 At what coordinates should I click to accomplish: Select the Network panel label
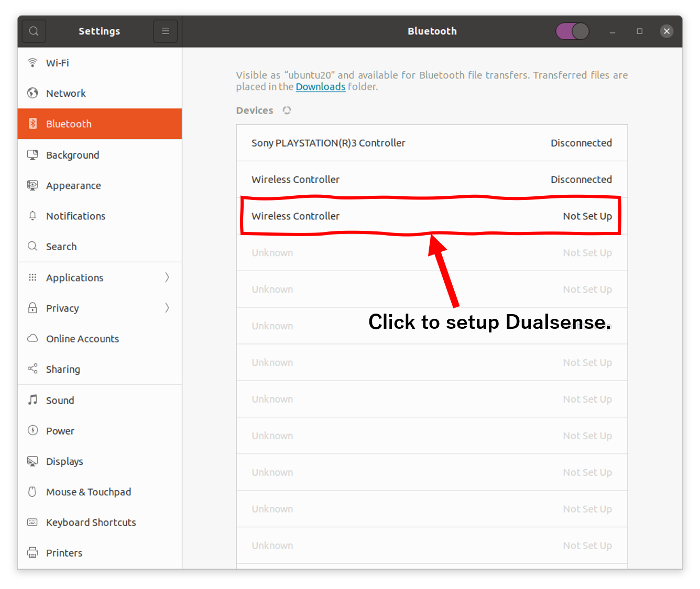66,93
